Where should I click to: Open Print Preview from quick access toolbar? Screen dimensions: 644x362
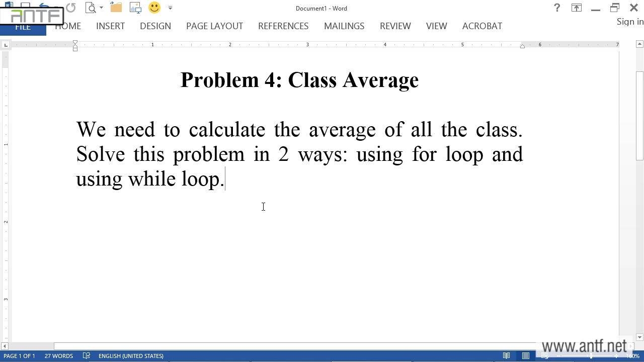pos(91,8)
